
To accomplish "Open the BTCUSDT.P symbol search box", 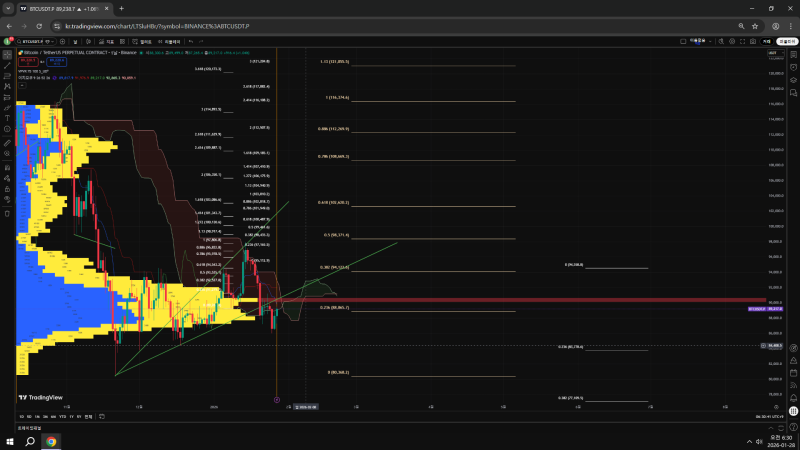I will [x=30, y=41].
